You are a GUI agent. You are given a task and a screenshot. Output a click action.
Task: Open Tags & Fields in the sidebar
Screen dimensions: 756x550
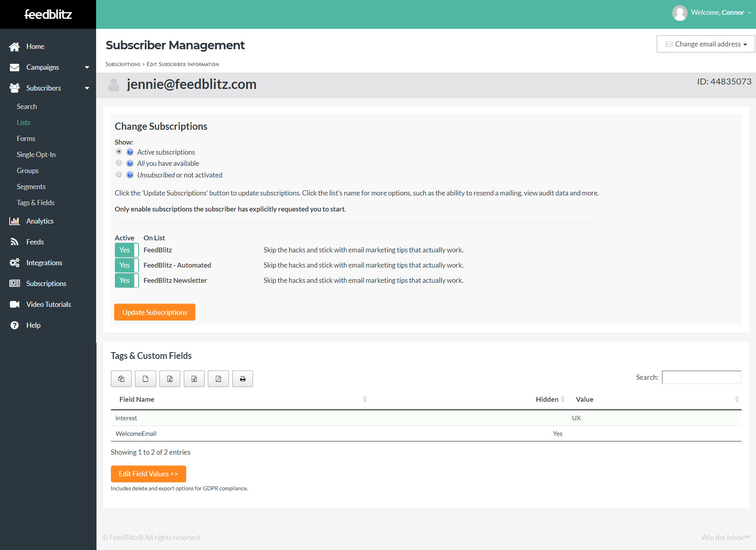click(36, 203)
